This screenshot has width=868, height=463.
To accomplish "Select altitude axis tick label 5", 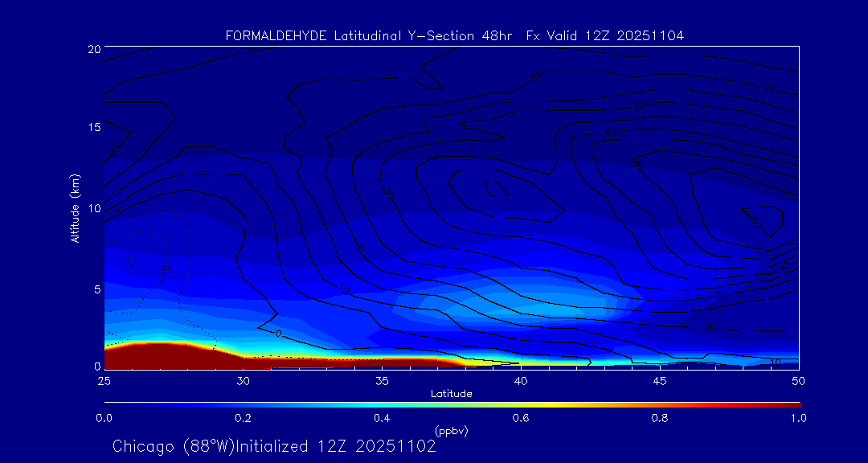I will coord(97,289).
